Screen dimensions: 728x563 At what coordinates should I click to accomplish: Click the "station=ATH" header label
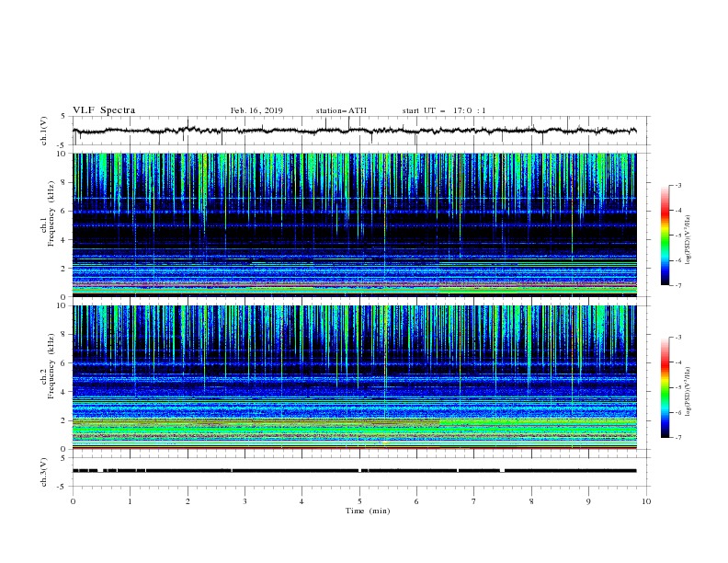(341, 110)
